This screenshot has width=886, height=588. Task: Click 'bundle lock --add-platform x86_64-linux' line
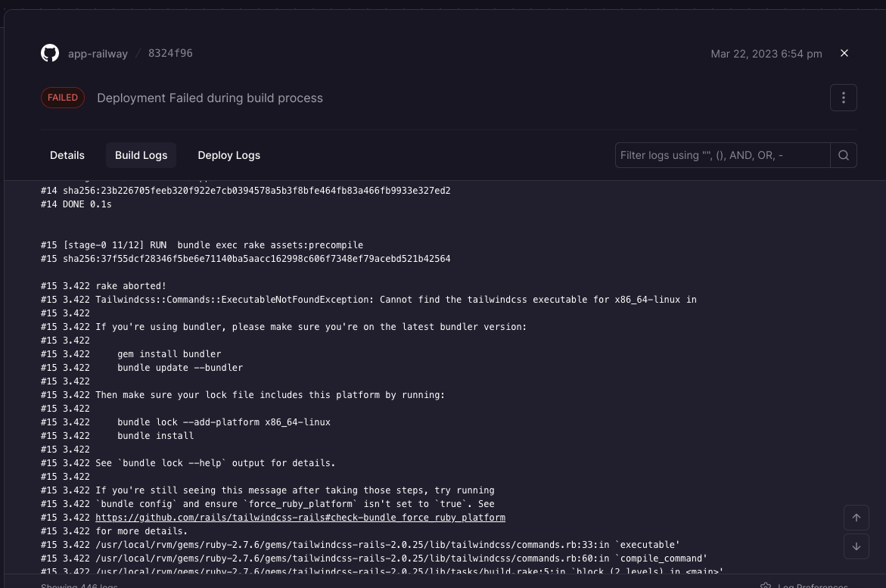click(x=185, y=422)
